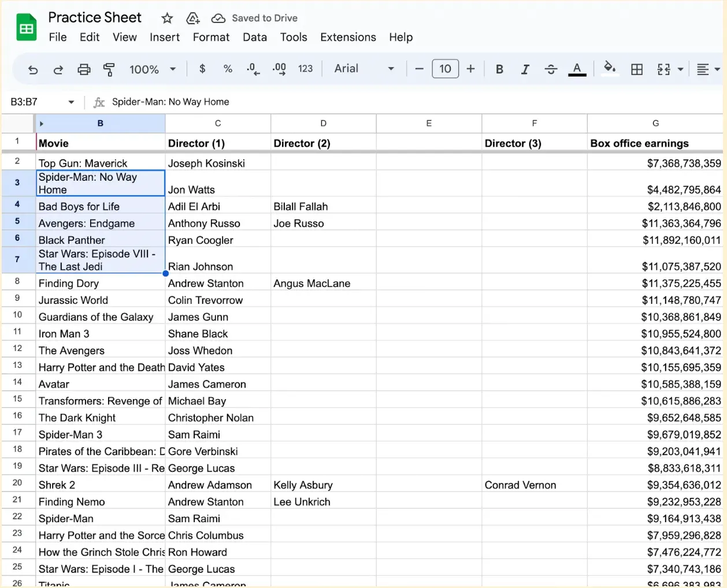This screenshot has height=588, width=727.
Task: Print the spreadsheet
Action: pyautogui.click(x=84, y=69)
